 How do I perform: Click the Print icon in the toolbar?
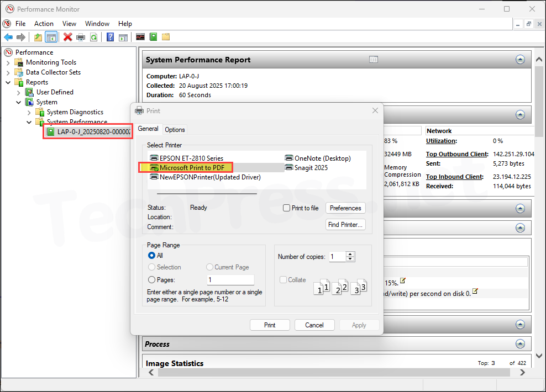tap(81, 37)
